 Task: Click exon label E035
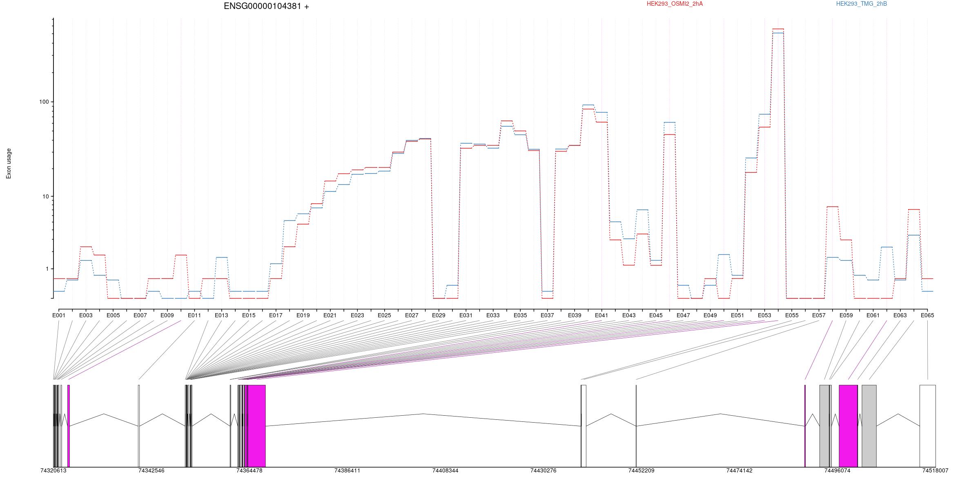point(520,315)
